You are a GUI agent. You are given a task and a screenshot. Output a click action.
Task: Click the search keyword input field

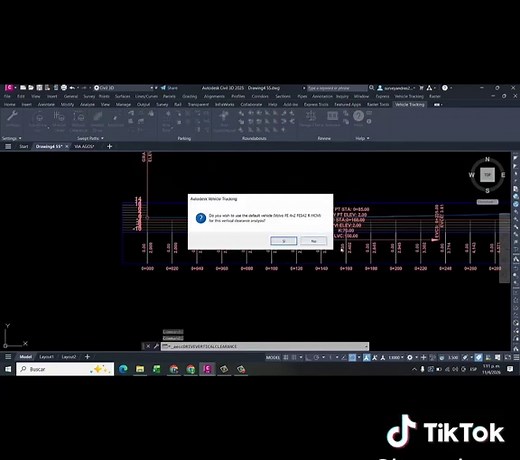pos(337,88)
